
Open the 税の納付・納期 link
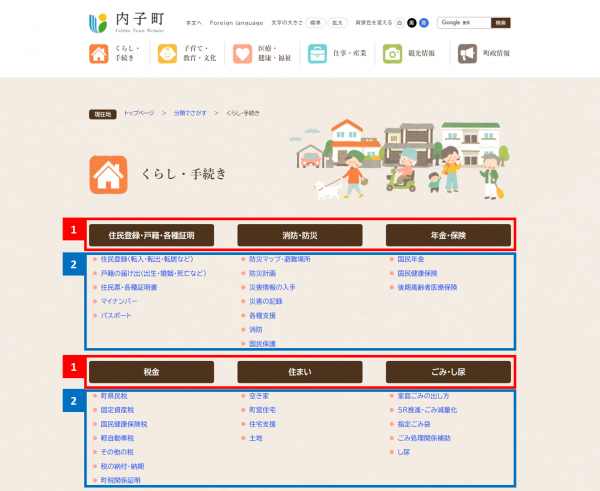point(122,466)
